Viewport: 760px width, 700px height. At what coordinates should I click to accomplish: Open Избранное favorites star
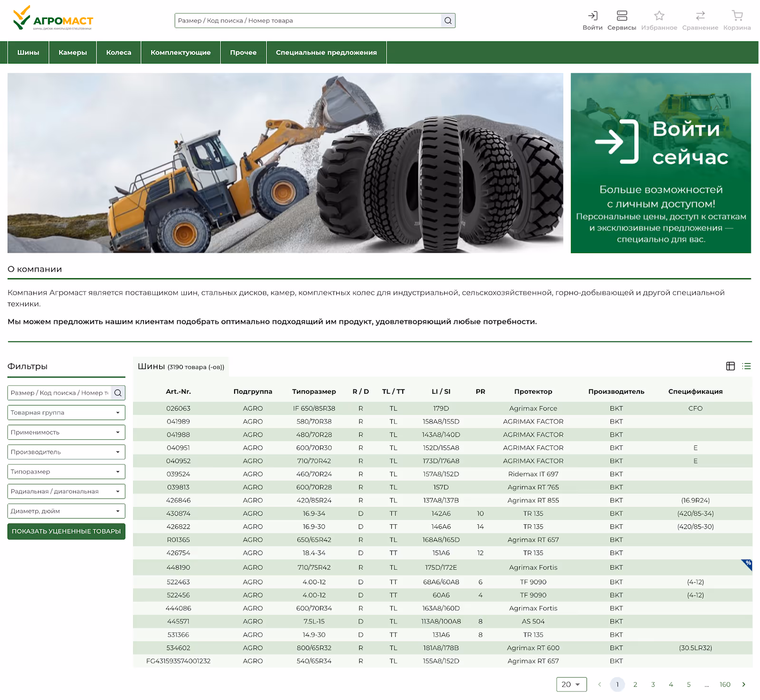[659, 20]
